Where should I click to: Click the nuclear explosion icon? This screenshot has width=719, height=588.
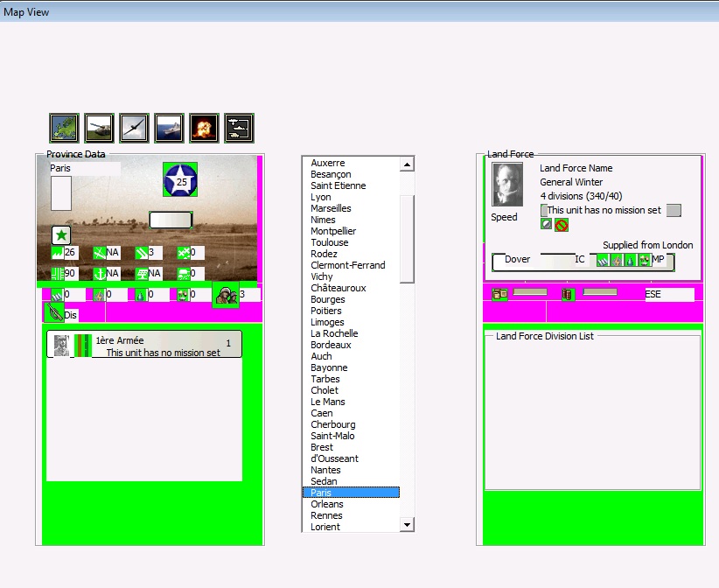(x=204, y=128)
